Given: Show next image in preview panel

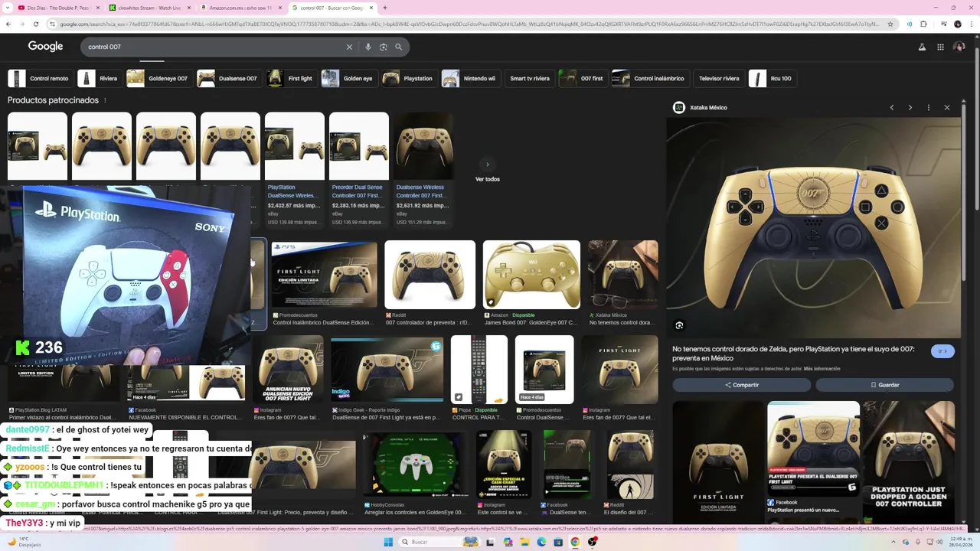Looking at the screenshot, I should 910,107.
